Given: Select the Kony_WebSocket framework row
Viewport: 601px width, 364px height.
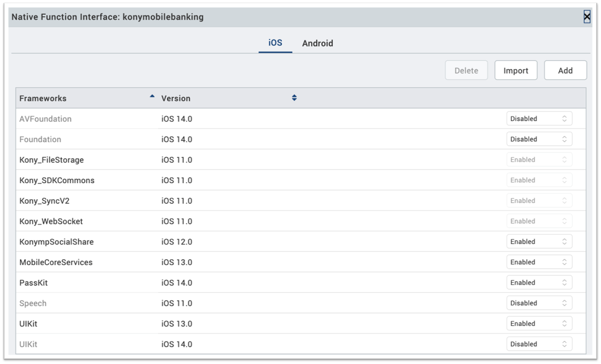Looking at the screenshot, I should pos(51,221).
